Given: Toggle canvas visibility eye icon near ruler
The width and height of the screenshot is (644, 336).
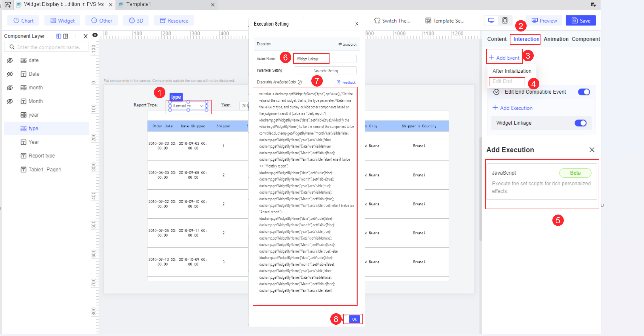Looking at the screenshot, I should (95, 35).
